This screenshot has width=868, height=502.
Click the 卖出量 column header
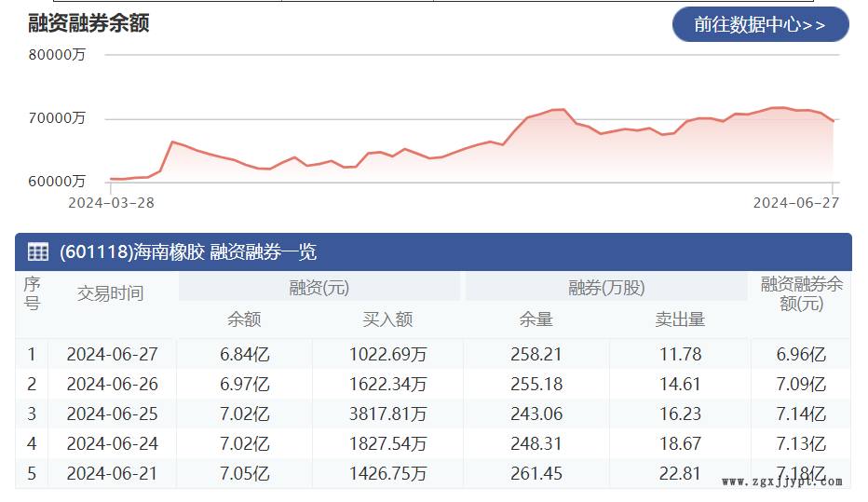click(x=680, y=319)
